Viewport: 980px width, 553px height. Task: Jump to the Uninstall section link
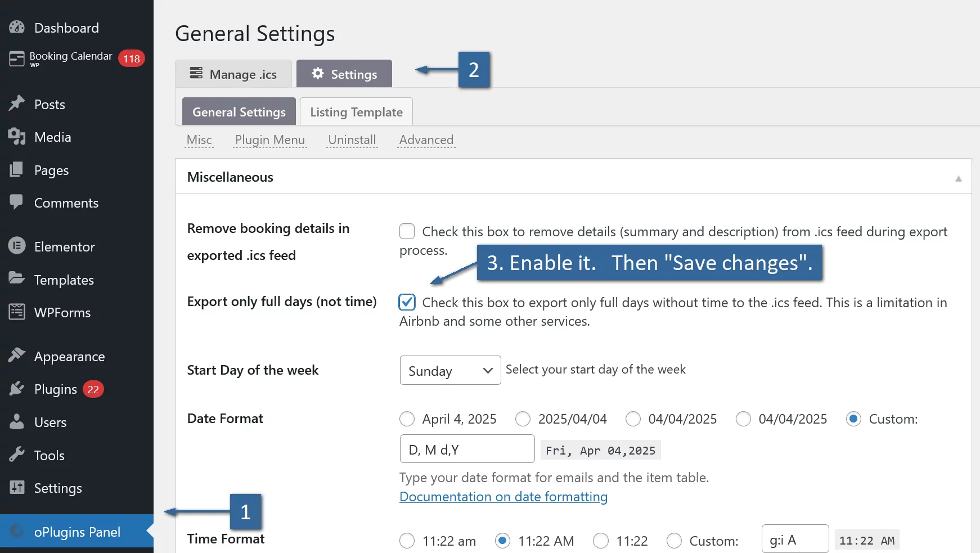tap(352, 140)
